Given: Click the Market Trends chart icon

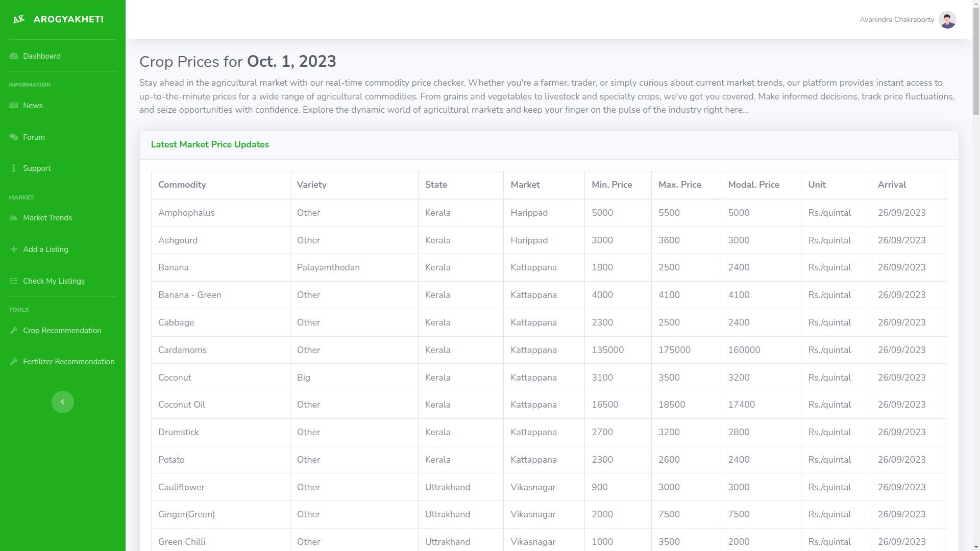Looking at the screenshot, I should point(14,218).
